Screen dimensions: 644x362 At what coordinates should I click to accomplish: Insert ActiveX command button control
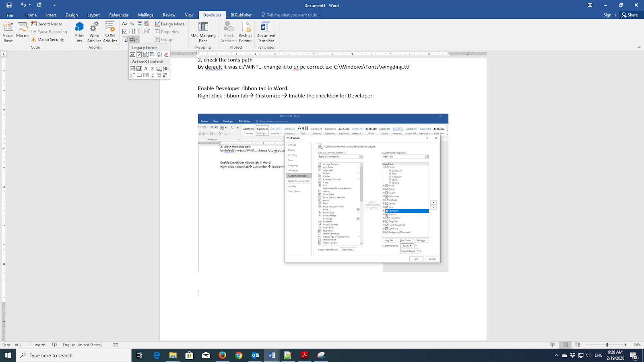[x=139, y=75]
